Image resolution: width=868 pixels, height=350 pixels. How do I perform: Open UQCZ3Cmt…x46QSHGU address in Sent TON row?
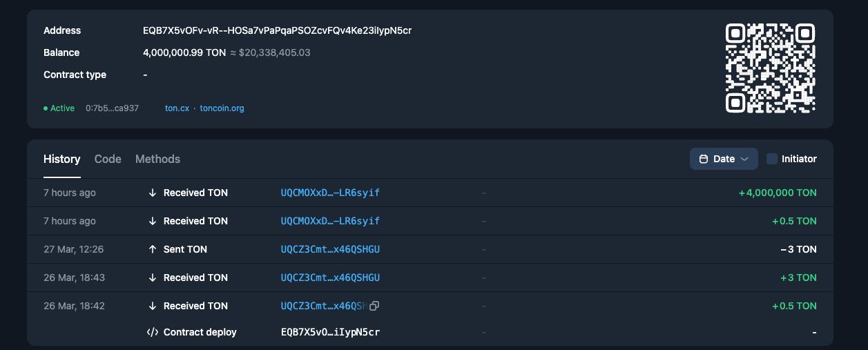click(x=330, y=249)
